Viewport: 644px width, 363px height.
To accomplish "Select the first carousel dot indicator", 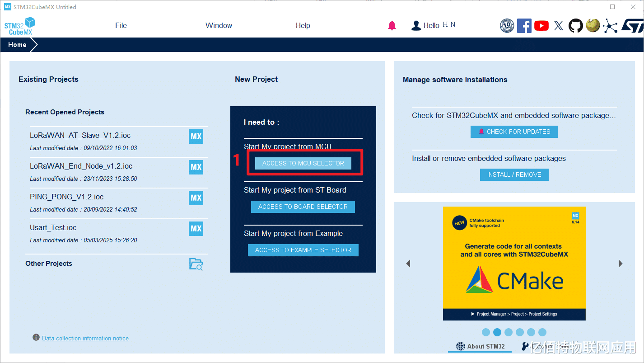I will click(x=486, y=332).
